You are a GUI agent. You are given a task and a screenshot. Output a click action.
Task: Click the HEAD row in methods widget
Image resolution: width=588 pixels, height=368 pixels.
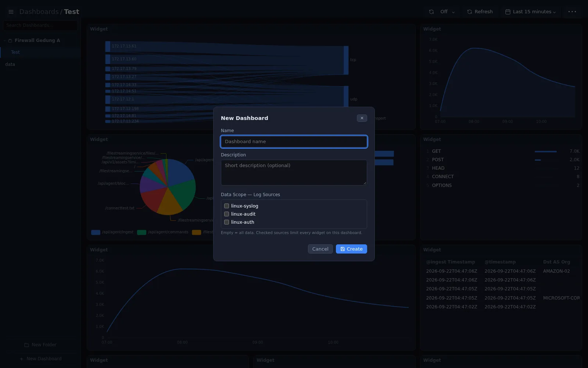[x=502, y=168]
